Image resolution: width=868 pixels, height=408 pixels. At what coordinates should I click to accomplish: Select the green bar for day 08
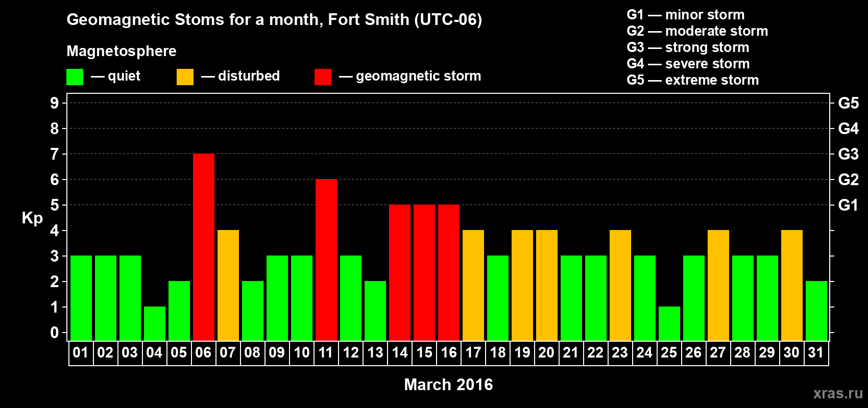coord(253,311)
